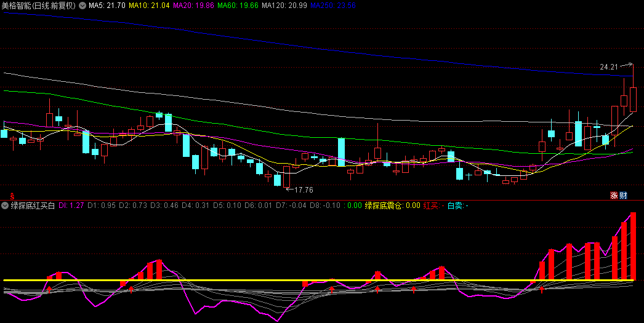Select the MA5: 21.70 label
The image size is (644, 323).
[107, 6]
